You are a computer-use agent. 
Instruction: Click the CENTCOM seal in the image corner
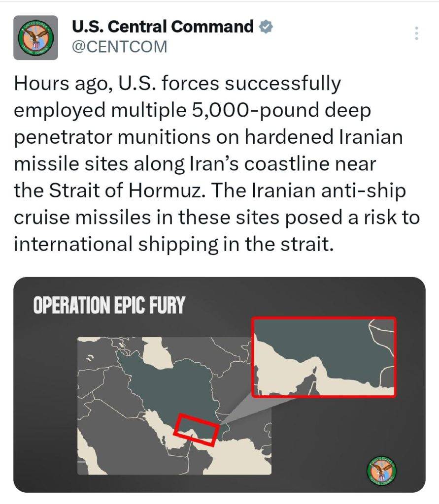pos(383,470)
